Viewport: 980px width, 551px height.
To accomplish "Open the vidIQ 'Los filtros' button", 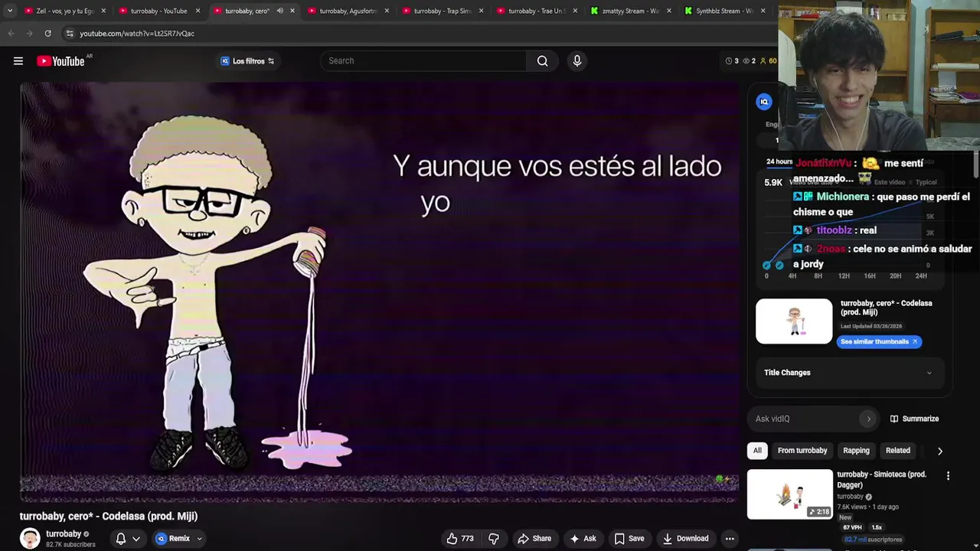I will click(247, 61).
